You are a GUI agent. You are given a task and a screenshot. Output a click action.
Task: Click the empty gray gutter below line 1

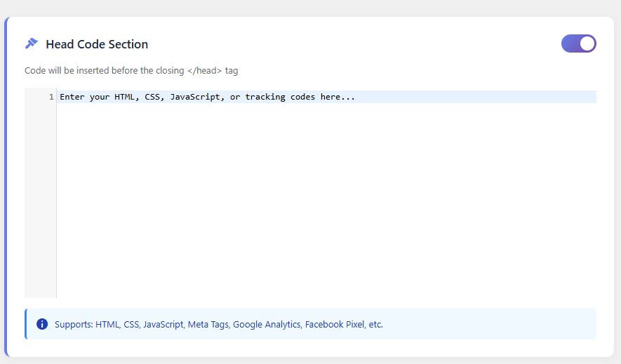pos(40,203)
